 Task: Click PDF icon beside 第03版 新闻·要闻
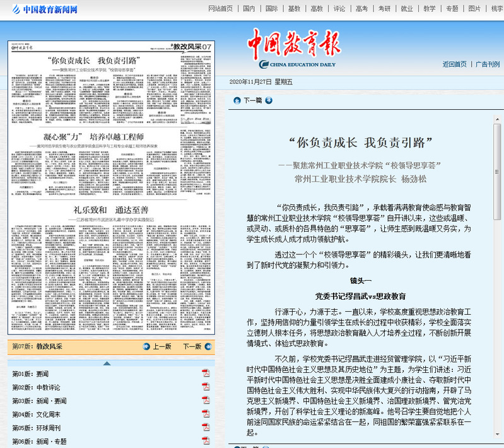click(206, 401)
